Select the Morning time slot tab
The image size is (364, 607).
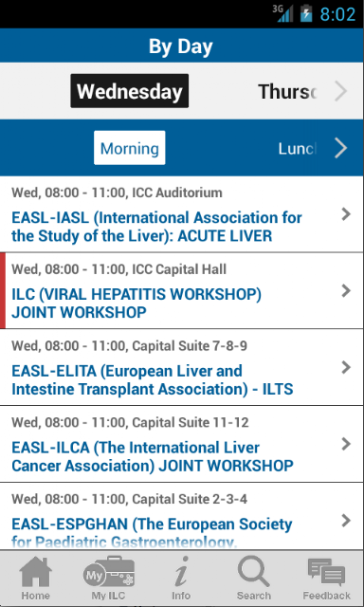130,148
